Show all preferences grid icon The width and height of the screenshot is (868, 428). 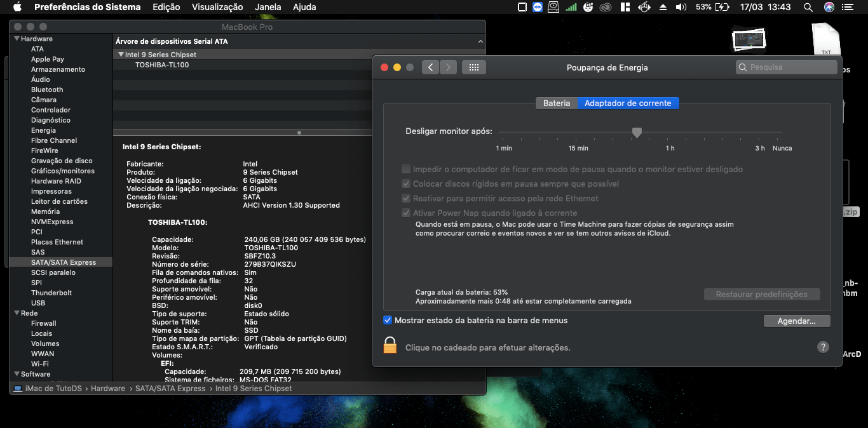point(473,67)
